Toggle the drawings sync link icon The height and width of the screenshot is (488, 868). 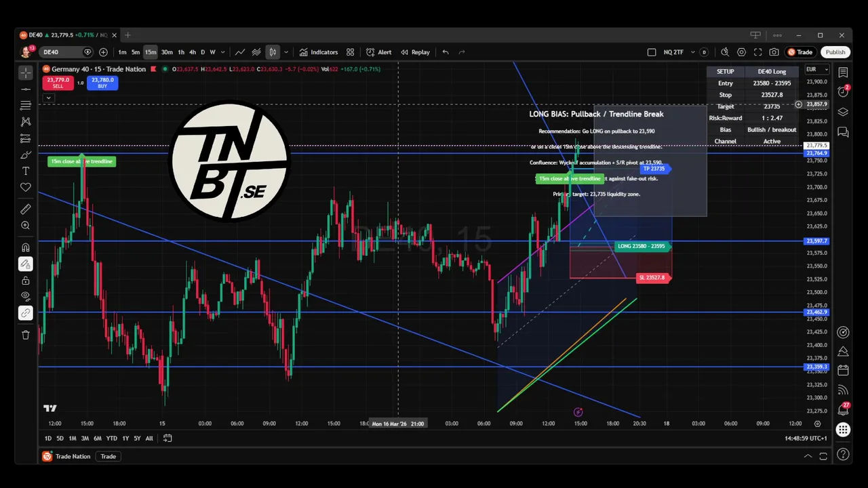(26, 312)
